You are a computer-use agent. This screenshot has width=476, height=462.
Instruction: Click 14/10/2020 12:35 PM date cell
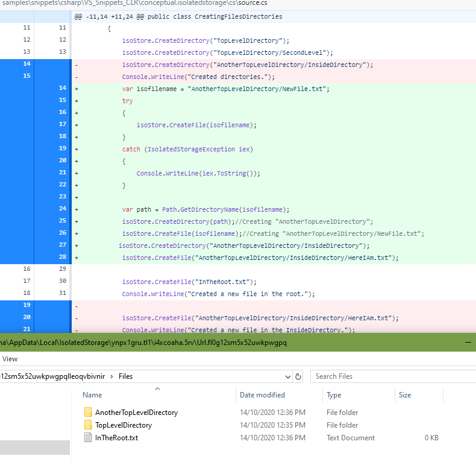point(272,425)
